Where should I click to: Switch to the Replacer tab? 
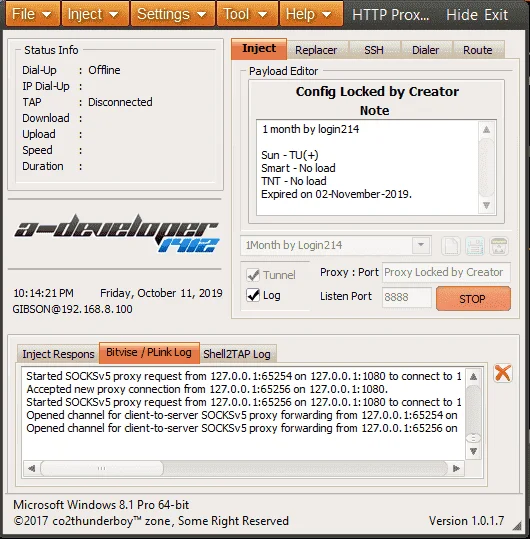coord(316,50)
